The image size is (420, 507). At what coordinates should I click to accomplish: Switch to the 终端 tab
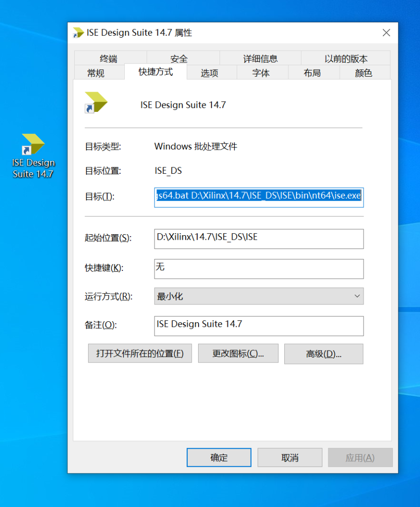(108, 59)
